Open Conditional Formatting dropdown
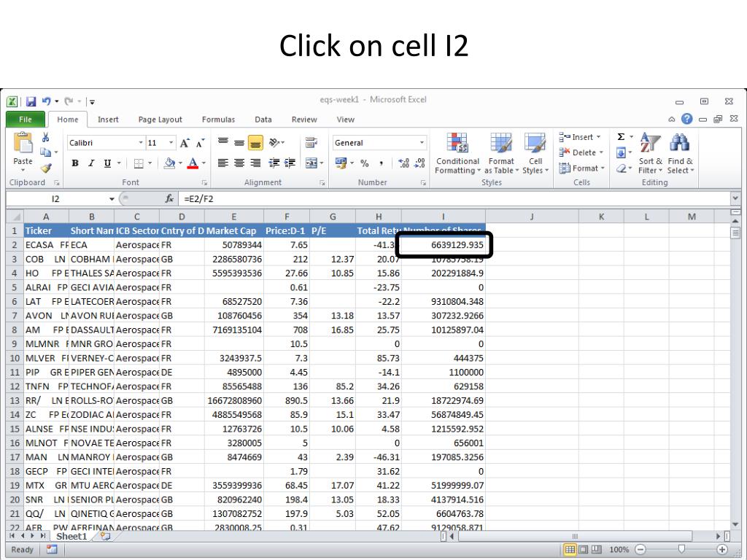 click(457, 153)
